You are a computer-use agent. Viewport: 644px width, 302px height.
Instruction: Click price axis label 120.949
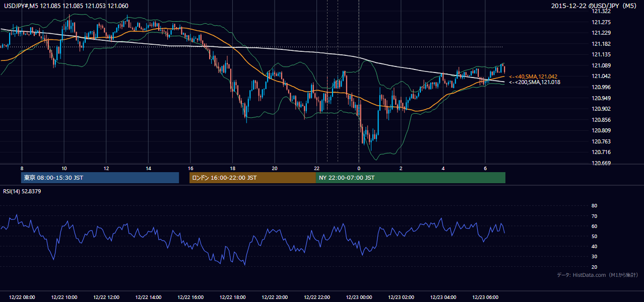(601, 98)
